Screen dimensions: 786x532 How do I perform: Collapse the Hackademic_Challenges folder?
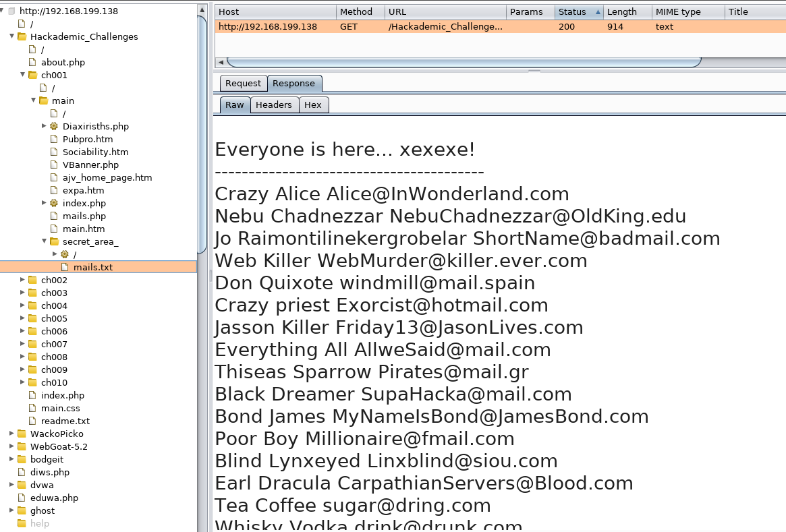pos(11,36)
